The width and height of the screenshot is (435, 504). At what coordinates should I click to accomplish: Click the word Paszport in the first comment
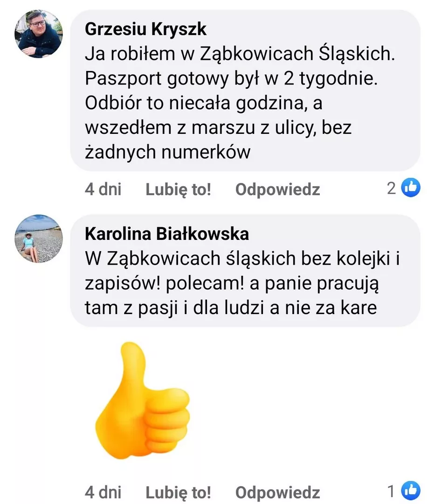pos(123,79)
